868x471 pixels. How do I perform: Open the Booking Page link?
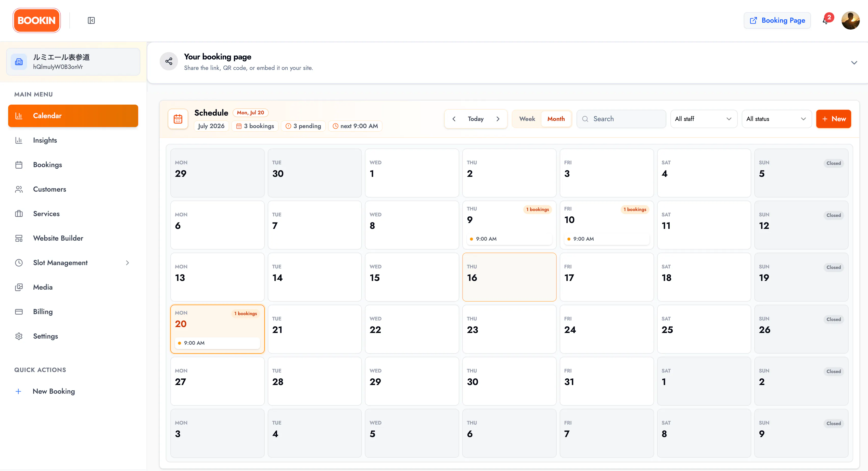point(777,21)
